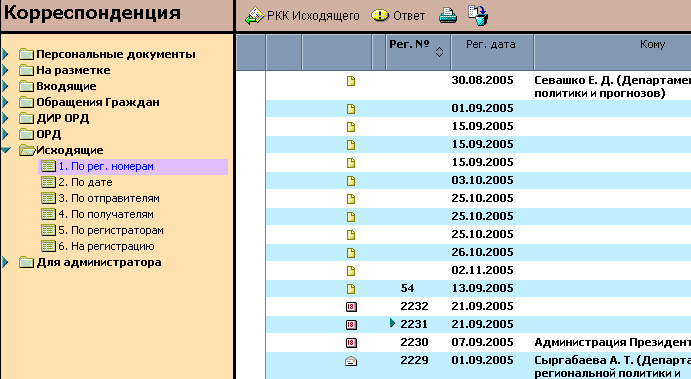
Task: Click document icon in 26.10.2005 row
Action: [351, 253]
